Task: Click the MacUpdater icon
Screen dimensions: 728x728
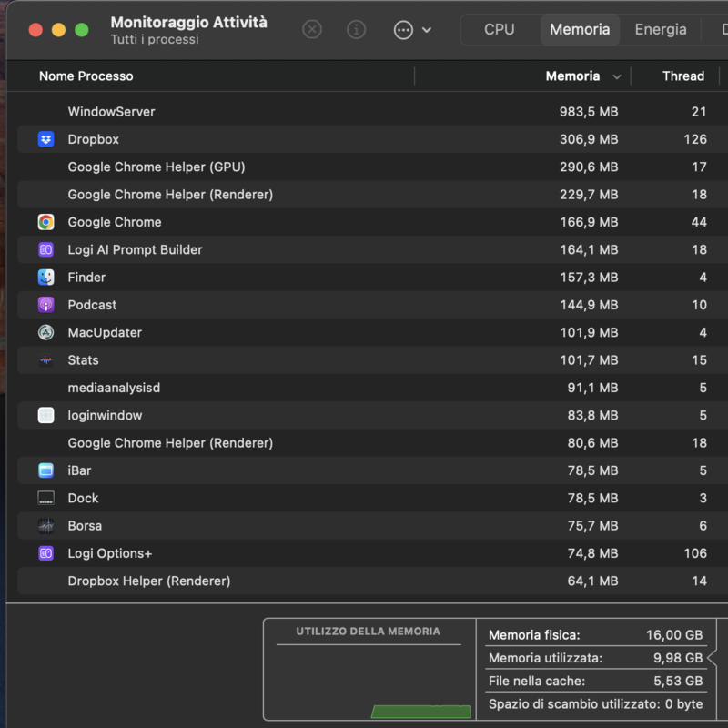Action: click(x=46, y=332)
